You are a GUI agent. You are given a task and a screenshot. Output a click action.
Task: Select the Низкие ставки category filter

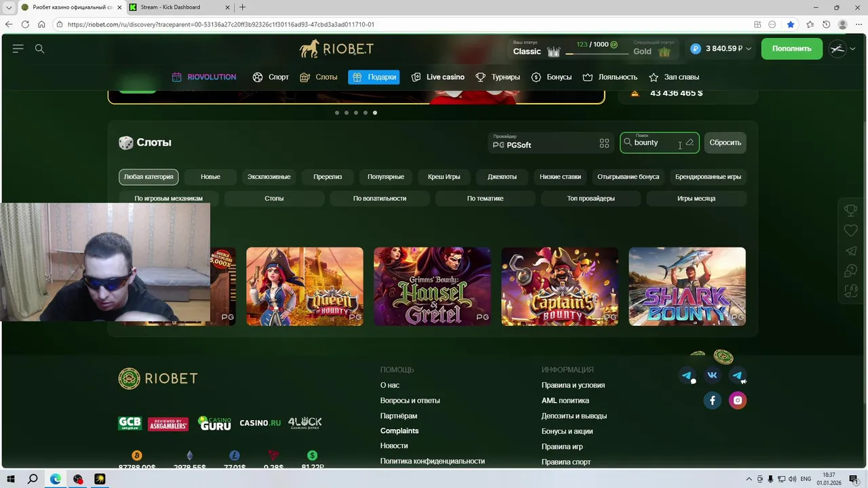[560, 177]
